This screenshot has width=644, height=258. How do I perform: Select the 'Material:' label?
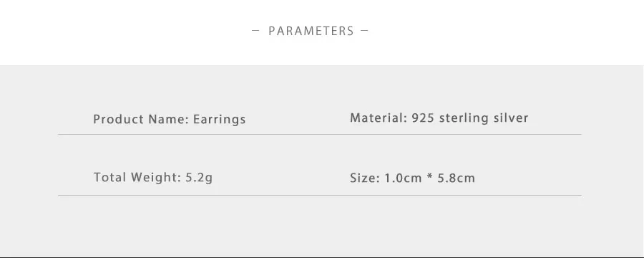379,118
